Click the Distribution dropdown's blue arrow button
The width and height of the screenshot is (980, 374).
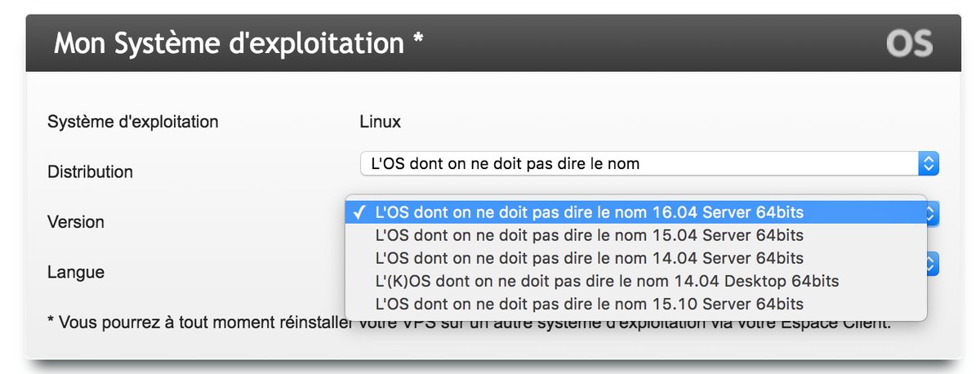coord(929,163)
